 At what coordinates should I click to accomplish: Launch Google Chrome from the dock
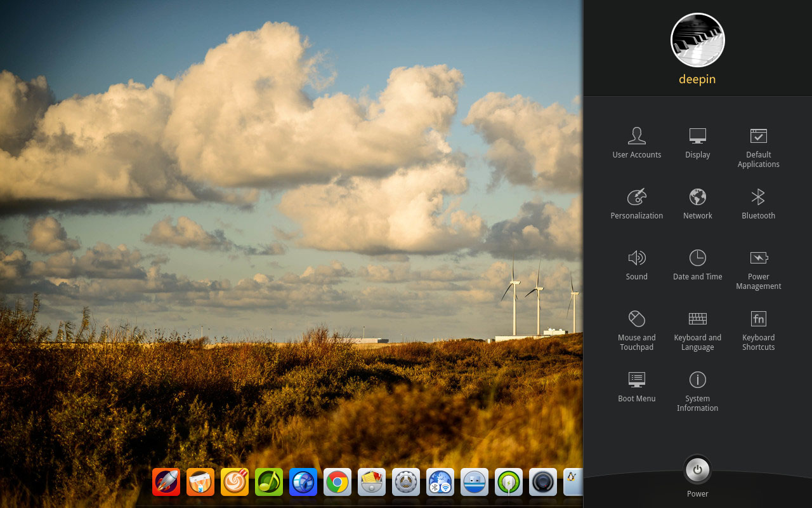pyautogui.click(x=337, y=483)
